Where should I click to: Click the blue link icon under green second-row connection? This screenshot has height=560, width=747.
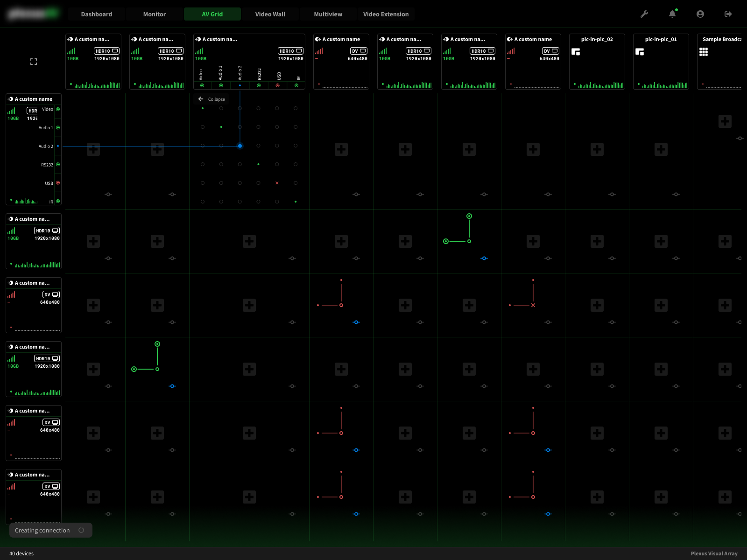[x=484, y=258]
